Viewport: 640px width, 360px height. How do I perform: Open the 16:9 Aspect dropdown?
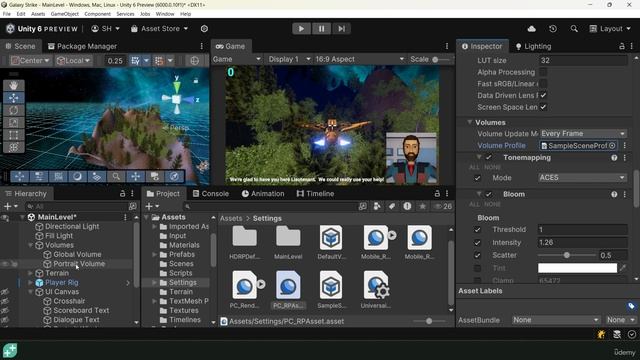pos(359,59)
